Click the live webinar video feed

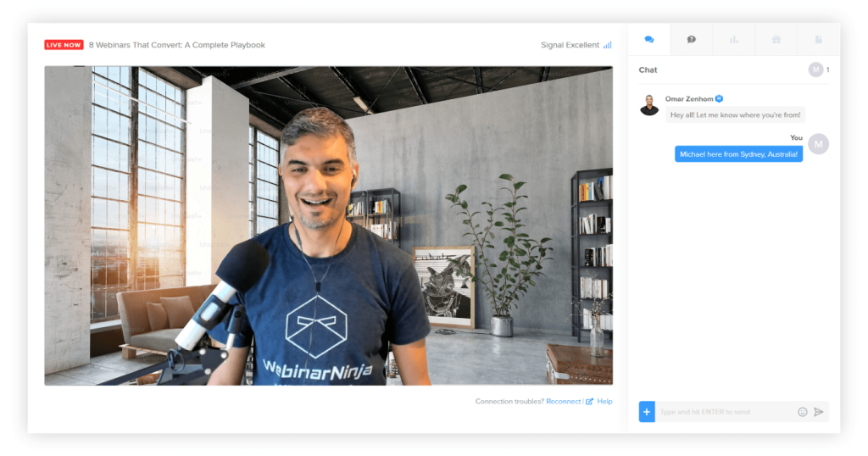tap(328, 225)
